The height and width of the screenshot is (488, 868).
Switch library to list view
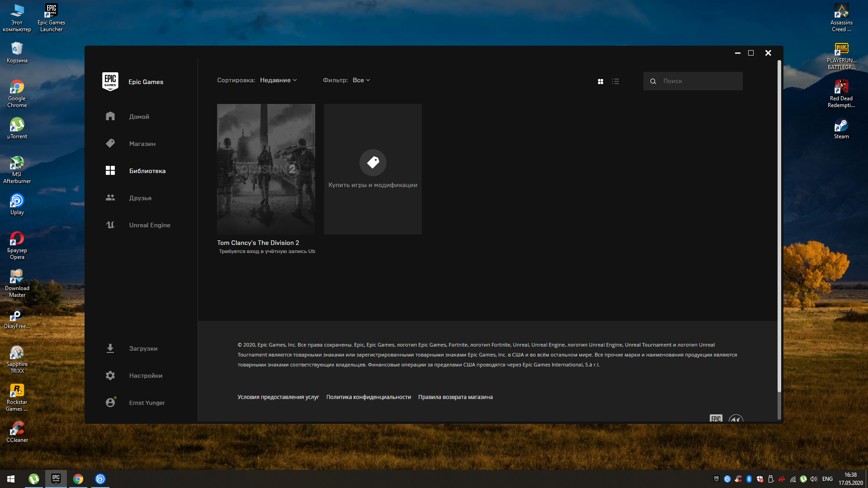tap(615, 81)
